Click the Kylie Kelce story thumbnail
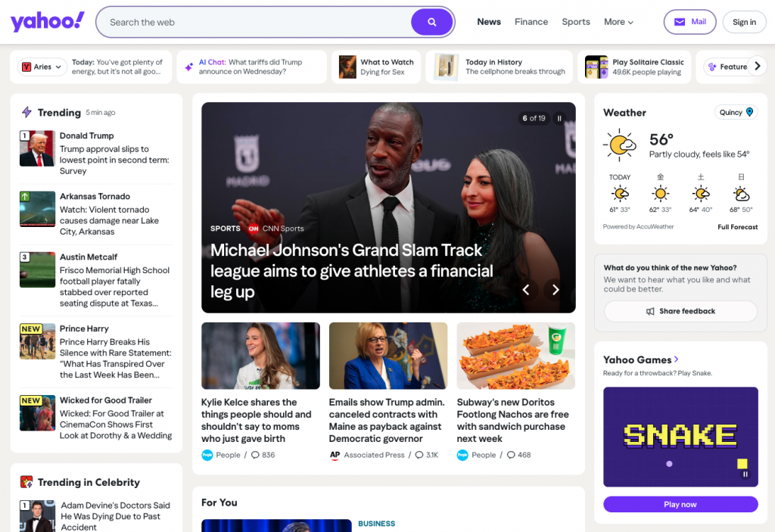The width and height of the screenshot is (775, 532). click(260, 356)
